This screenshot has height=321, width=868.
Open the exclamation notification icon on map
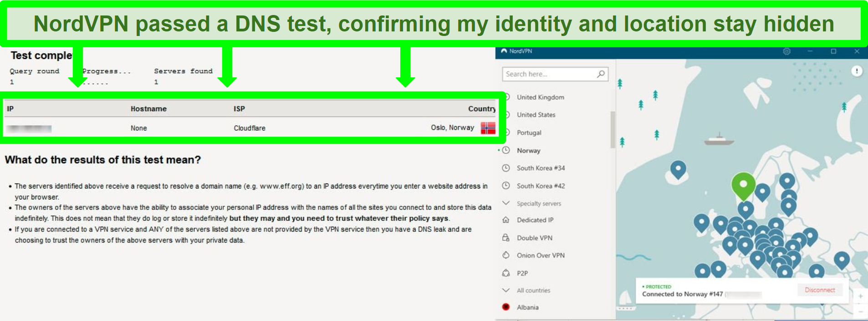point(857,71)
